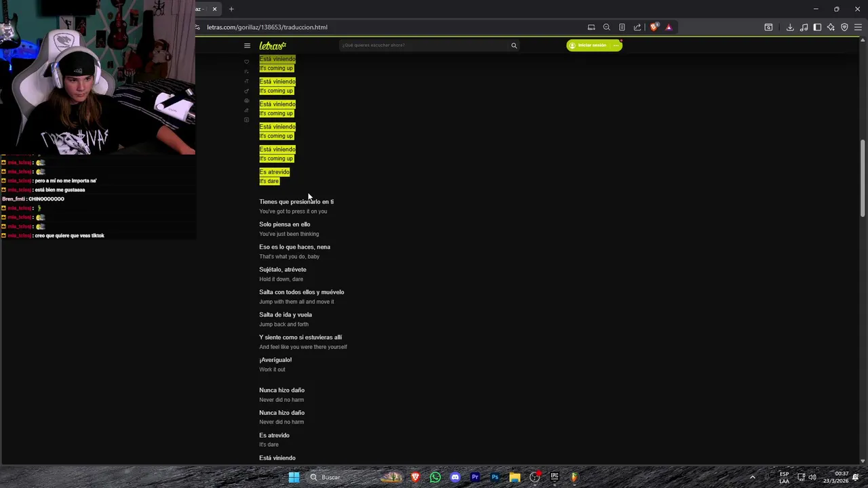Click the page vertical scrollbar thumb
This screenshot has height=488, width=868.
(x=863, y=178)
